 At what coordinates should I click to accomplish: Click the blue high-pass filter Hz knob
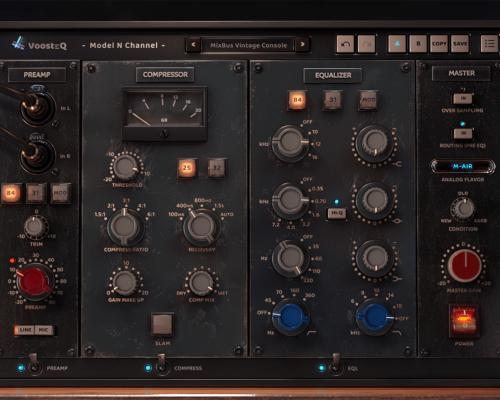click(291, 317)
